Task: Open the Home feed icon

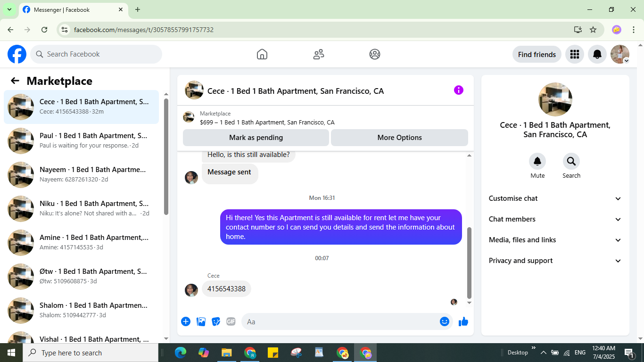Action: tap(262, 54)
